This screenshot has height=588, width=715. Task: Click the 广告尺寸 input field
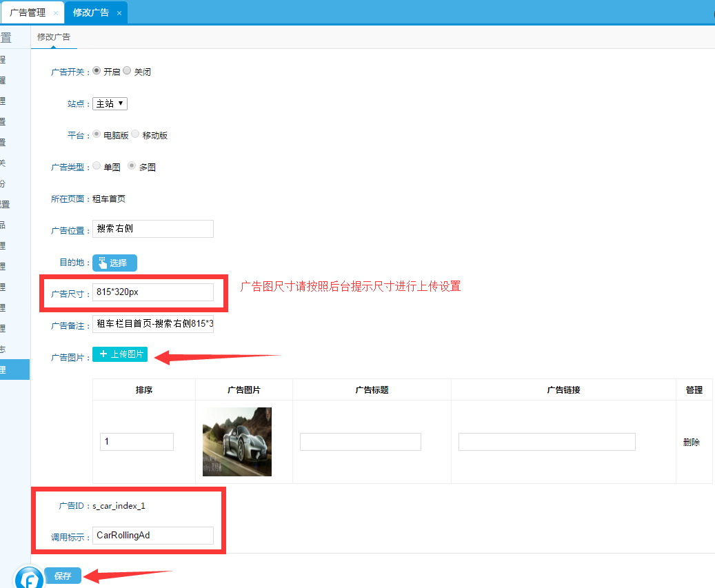pyautogui.click(x=152, y=292)
